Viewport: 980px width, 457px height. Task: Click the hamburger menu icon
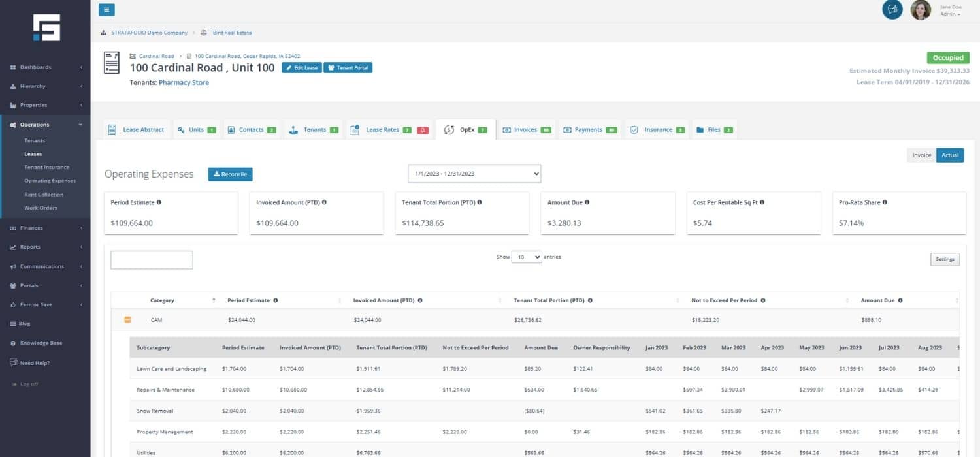(x=106, y=10)
